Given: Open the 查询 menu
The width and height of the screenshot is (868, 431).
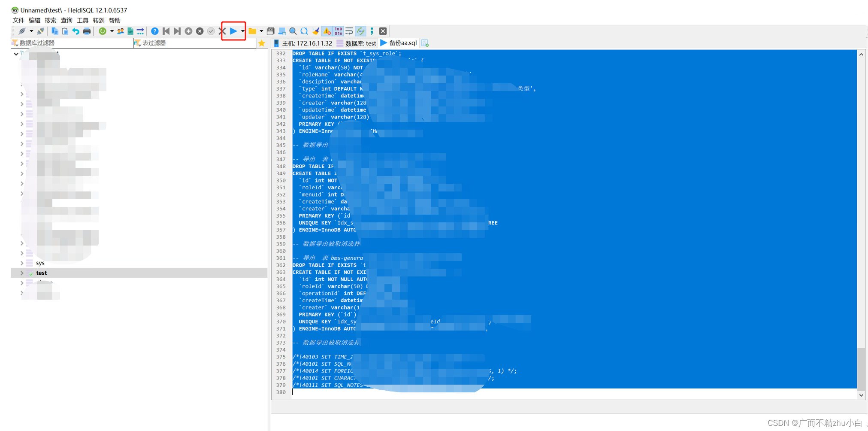Looking at the screenshot, I should tap(67, 20).
